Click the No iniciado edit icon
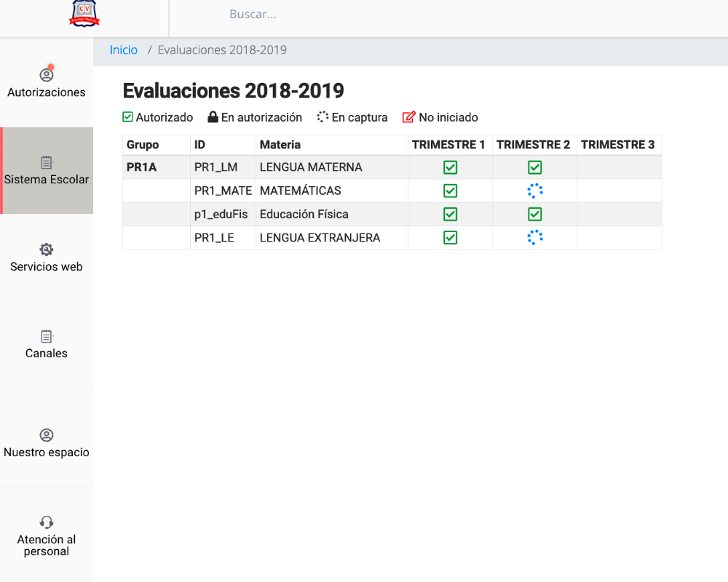728x582 pixels. [408, 117]
